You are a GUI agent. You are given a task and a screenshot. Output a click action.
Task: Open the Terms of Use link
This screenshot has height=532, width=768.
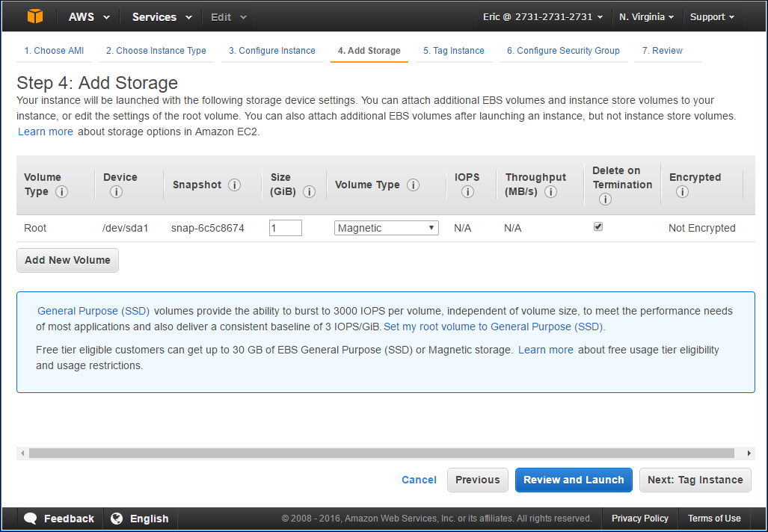[714, 519]
